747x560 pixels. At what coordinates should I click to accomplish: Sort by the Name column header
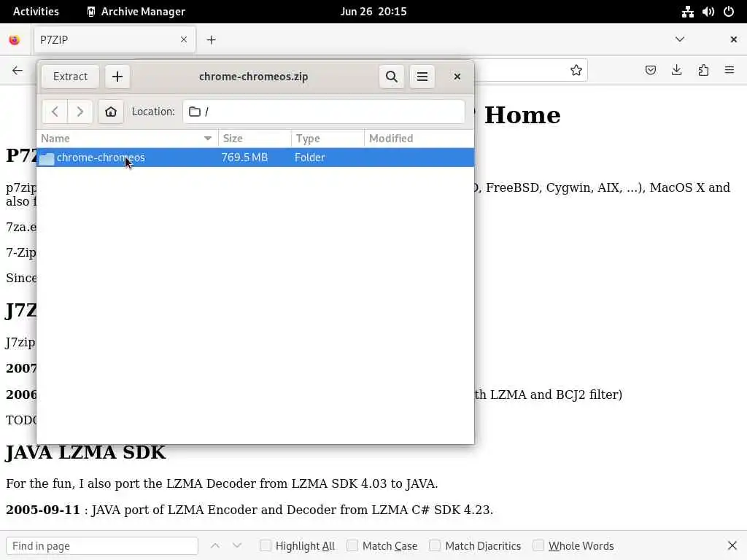click(x=127, y=139)
